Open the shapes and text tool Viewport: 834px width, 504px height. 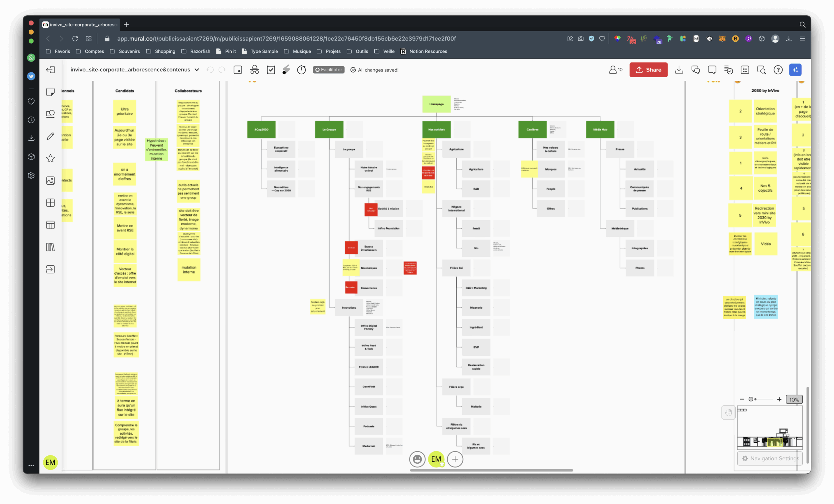coord(50,114)
